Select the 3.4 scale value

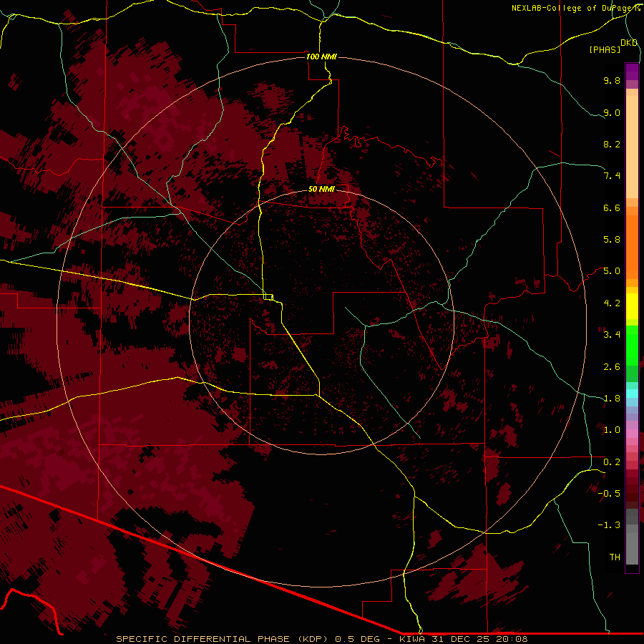click(x=612, y=335)
